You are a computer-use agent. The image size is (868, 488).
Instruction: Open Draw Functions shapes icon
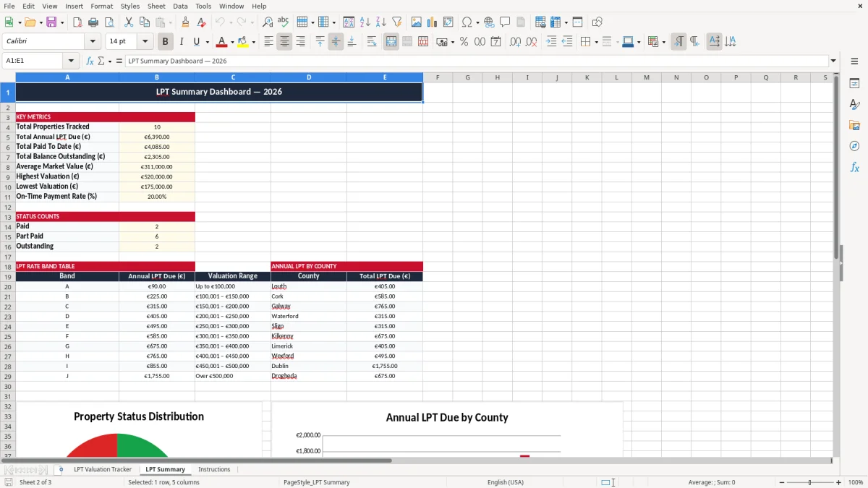(597, 22)
